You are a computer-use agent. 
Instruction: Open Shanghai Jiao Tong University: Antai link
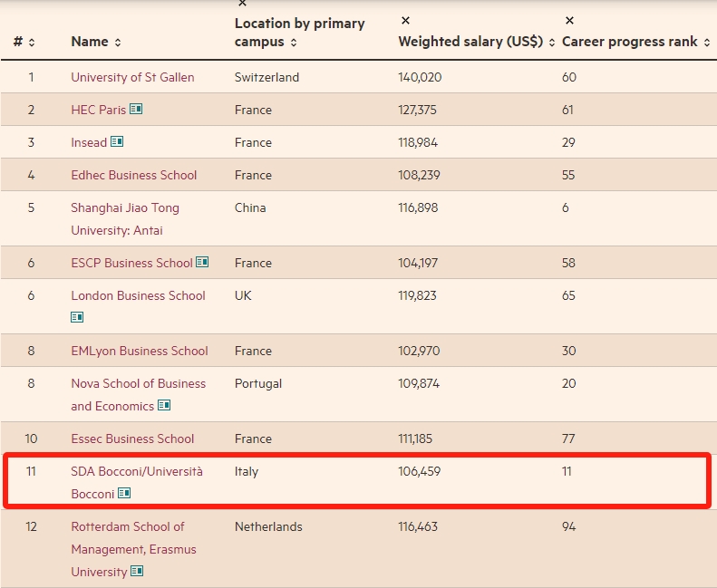coord(125,219)
